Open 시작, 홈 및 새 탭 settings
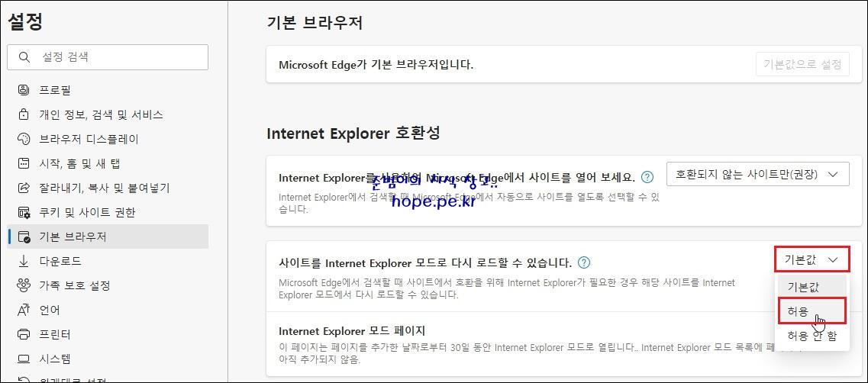Viewport: 868px width, 383px height. 108,163
